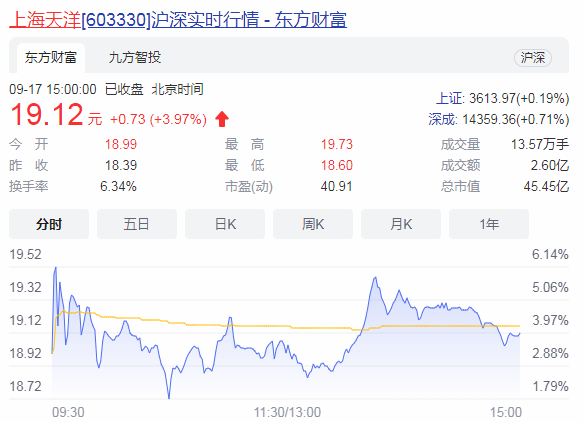Click the 成交量 value 13.57万手

pyautogui.click(x=540, y=144)
